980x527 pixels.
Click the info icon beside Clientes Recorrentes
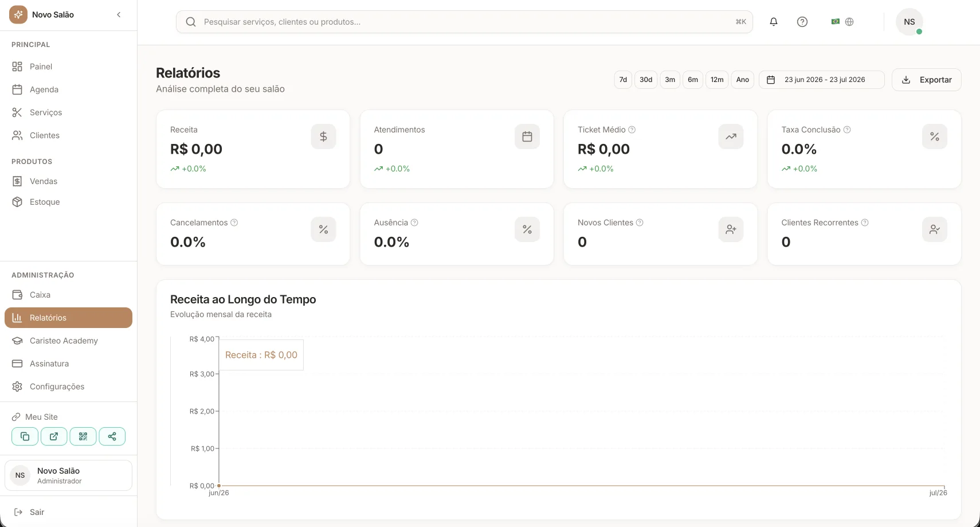[x=865, y=222]
